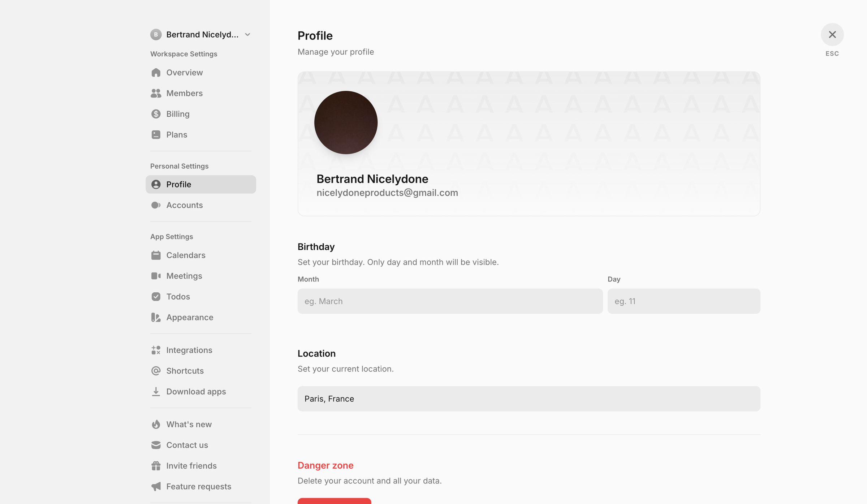Open Todos settings
867x504 pixels.
pyautogui.click(x=200, y=297)
